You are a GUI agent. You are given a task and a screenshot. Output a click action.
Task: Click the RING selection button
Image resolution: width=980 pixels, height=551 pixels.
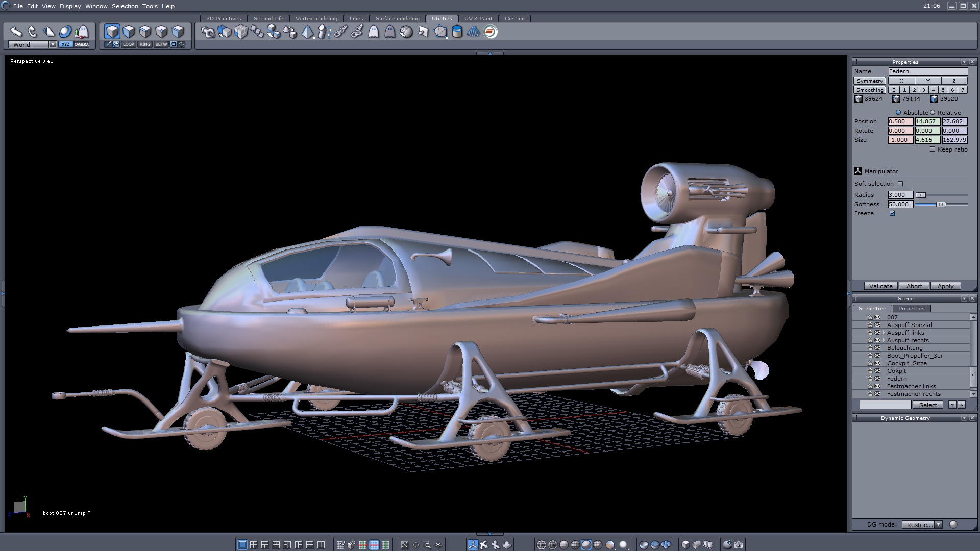pos(145,44)
